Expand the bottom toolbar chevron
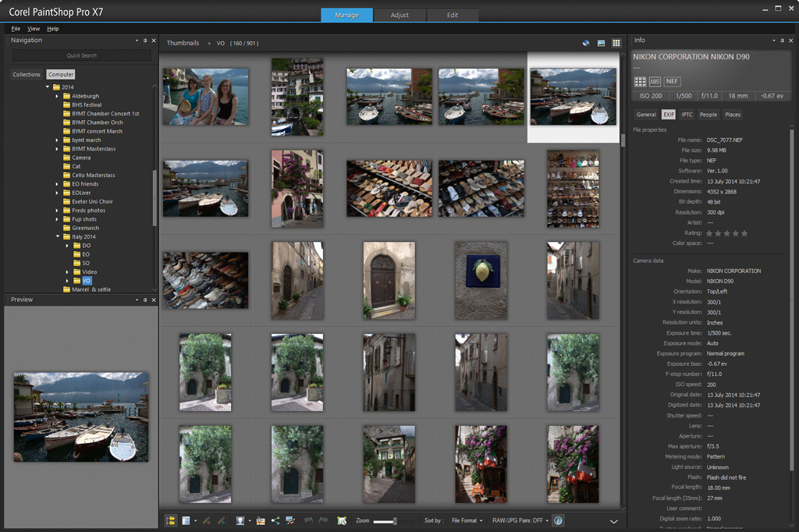 click(x=614, y=520)
